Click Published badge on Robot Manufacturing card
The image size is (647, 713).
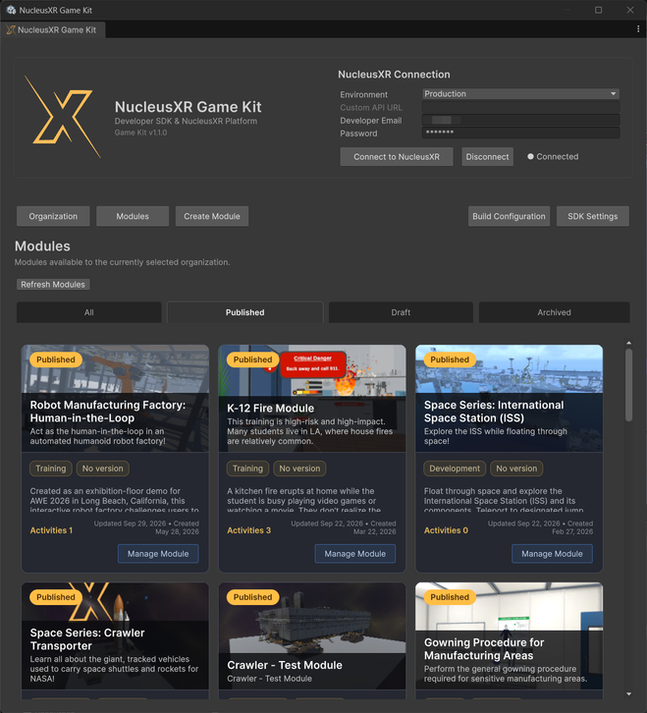56,360
